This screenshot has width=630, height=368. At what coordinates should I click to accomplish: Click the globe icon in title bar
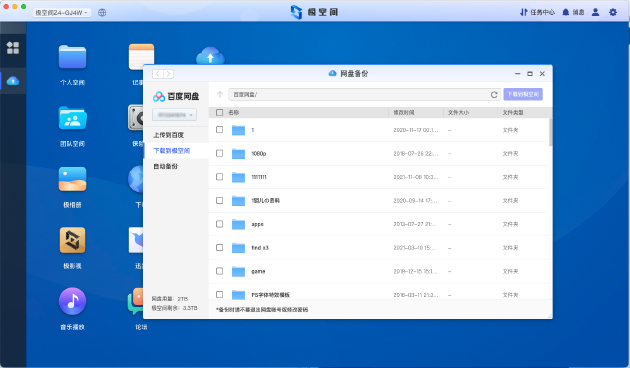click(102, 12)
